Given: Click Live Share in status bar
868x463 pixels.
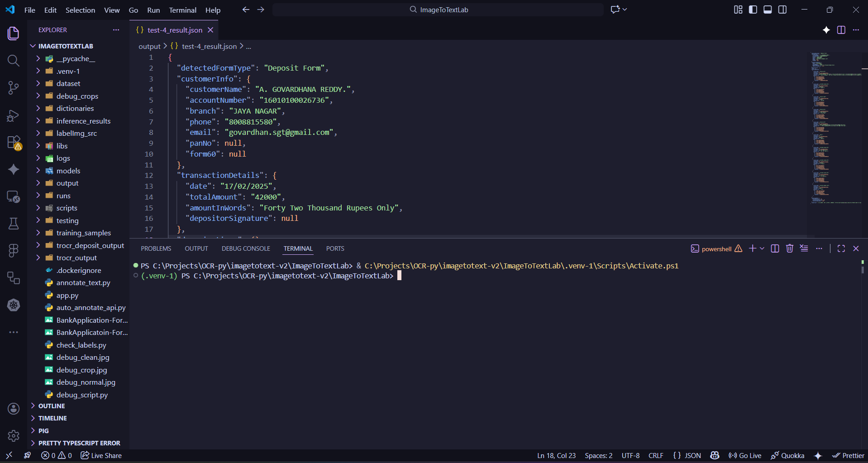Looking at the screenshot, I should (x=101, y=456).
